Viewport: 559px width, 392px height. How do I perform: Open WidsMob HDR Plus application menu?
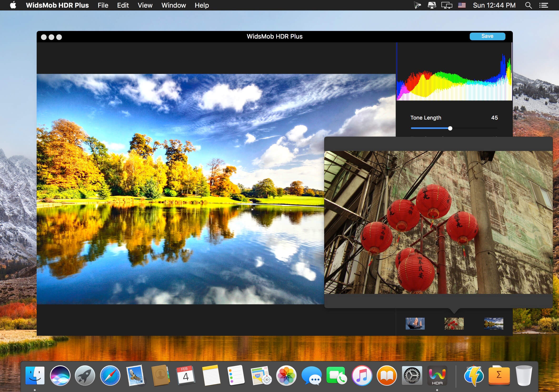coord(57,5)
